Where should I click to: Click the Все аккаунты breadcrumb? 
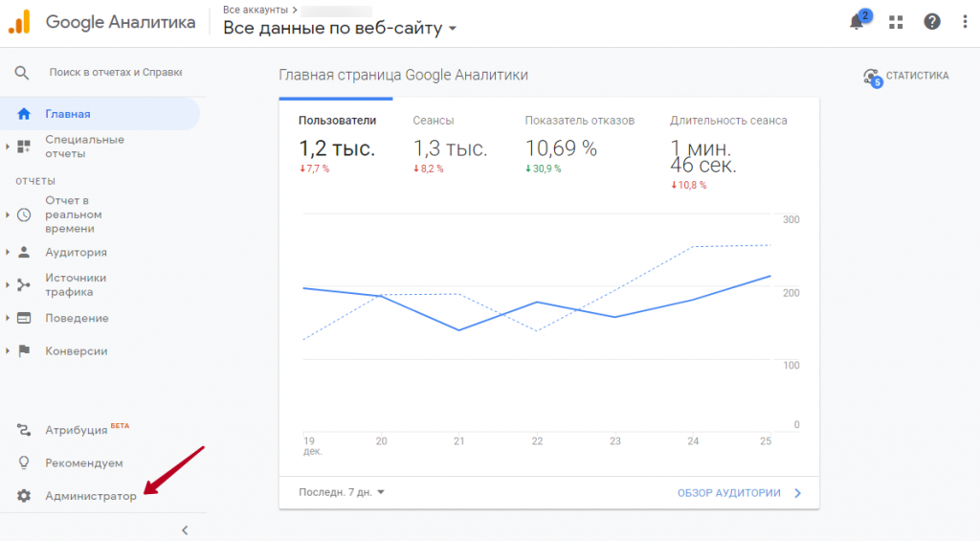(255, 10)
